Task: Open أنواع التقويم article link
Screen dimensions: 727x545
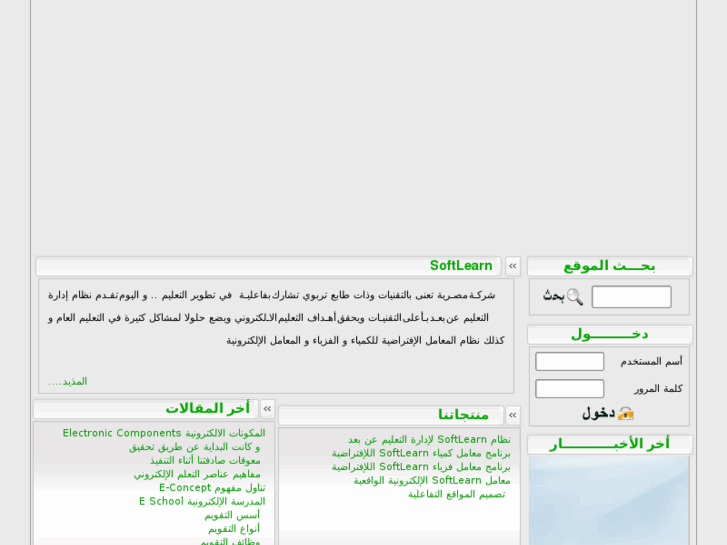Action: click(x=234, y=529)
